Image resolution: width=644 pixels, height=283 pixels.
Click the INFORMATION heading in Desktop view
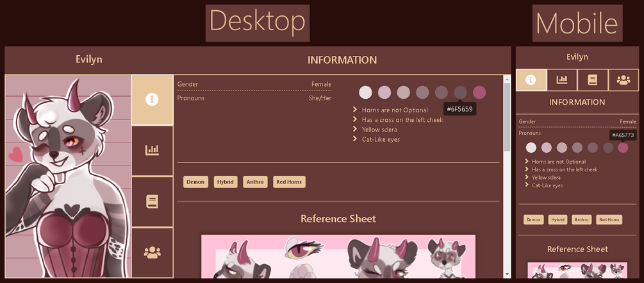(x=342, y=60)
